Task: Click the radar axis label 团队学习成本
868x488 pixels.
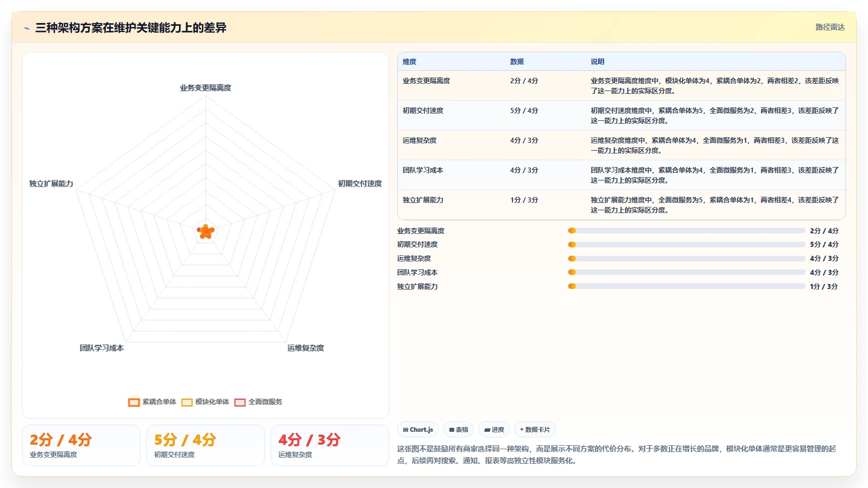Action: pyautogui.click(x=102, y=348)
